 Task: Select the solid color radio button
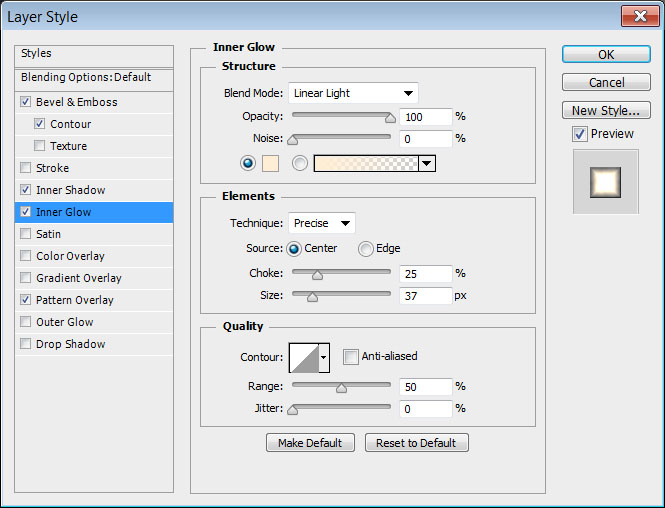point(248,163)
